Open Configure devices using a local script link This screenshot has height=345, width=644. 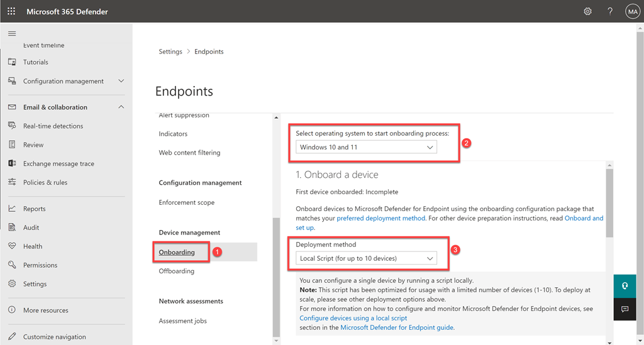coord(353,319)
